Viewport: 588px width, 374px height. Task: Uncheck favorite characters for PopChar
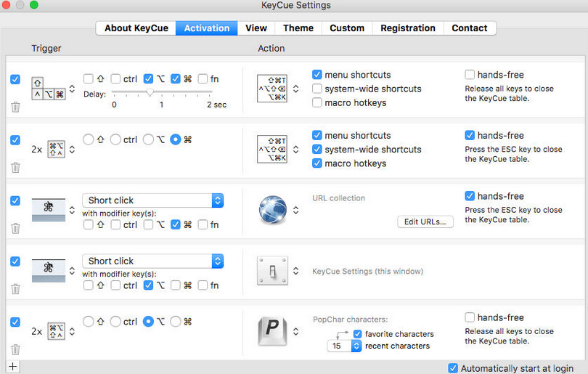click(x=357, y=334)
